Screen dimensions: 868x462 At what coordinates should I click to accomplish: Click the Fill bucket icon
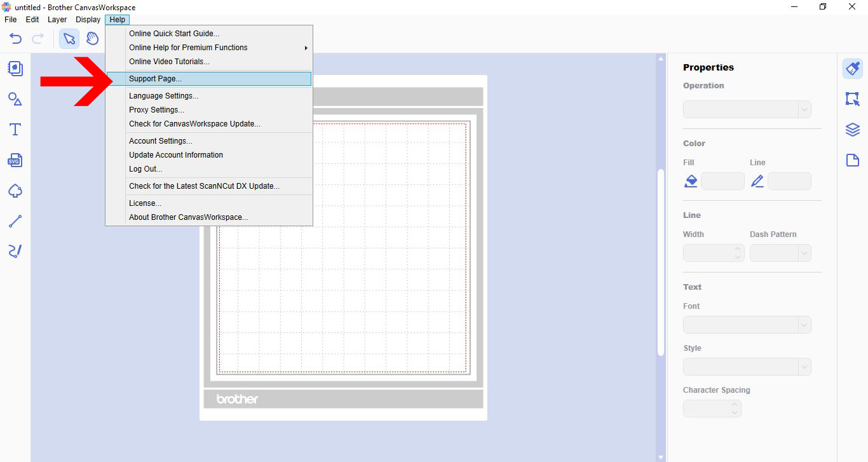[691, 181]
